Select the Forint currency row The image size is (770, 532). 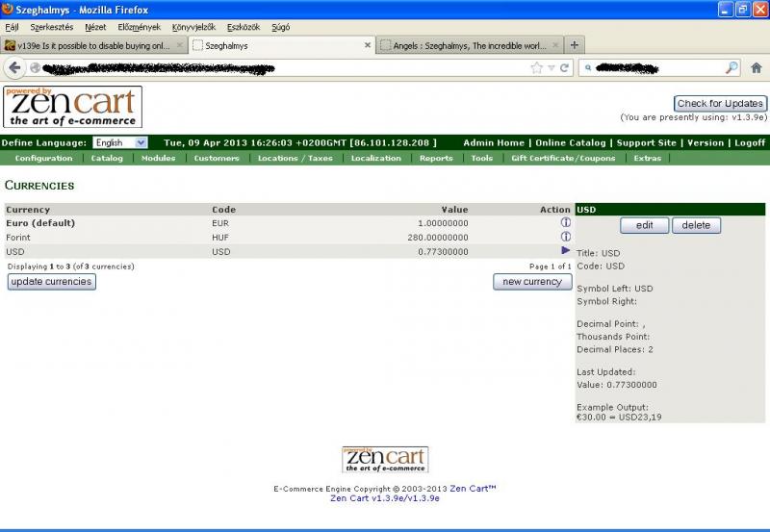tap(290, 237)
